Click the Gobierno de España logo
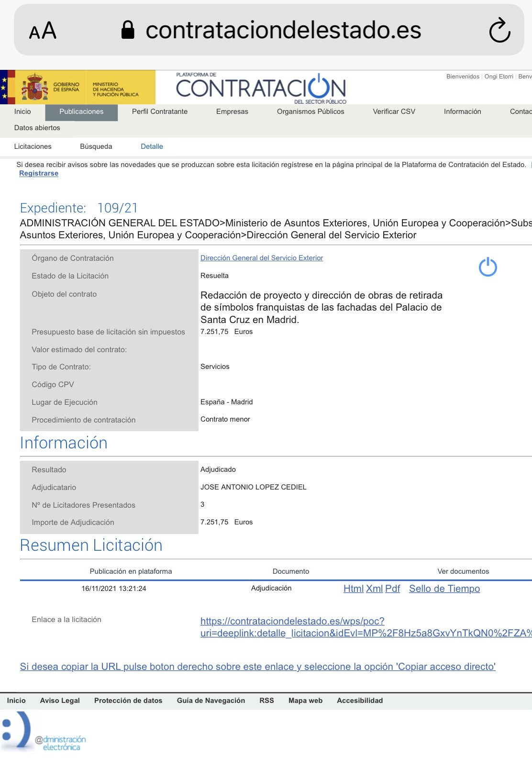Image resolution: width=532 pixels, height=768 pixels. coord(51,87)
